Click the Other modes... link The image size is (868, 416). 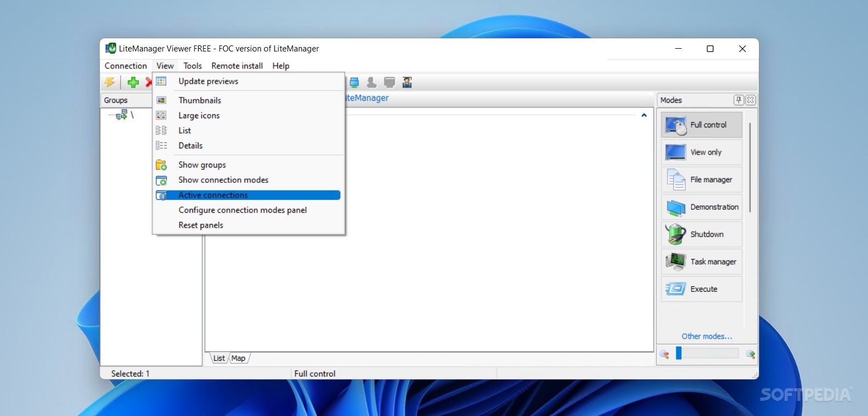(706, 336)
